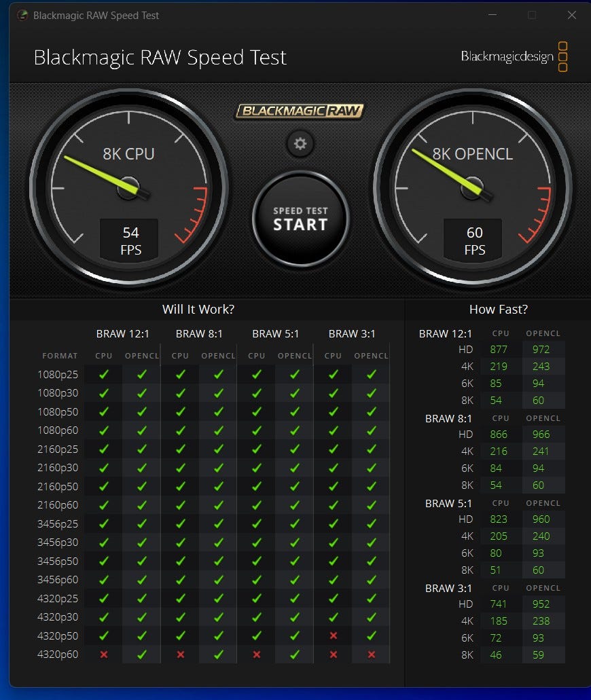
Task: Click the BRAW 8:1 column header
Action: coord(199,334)
